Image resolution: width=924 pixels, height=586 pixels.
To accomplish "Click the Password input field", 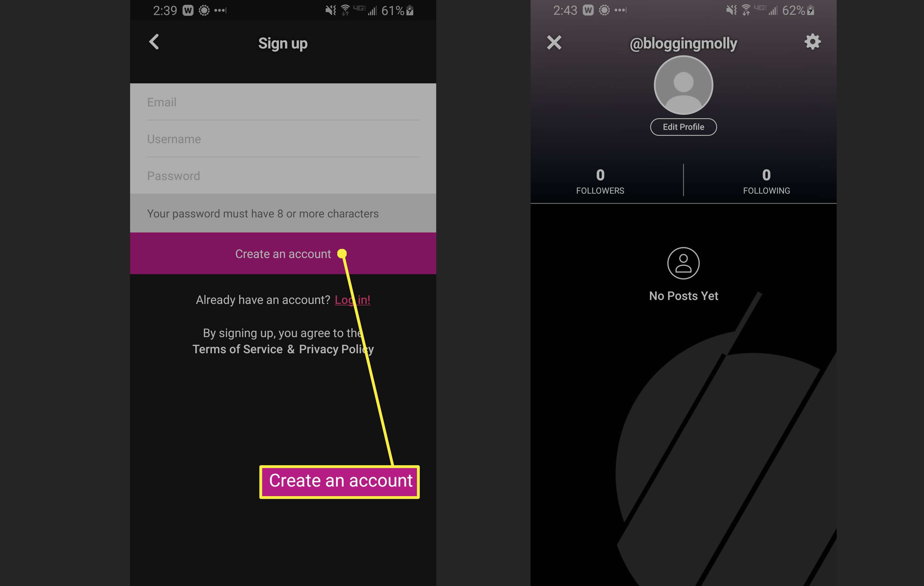I will (x=283, y=176).
